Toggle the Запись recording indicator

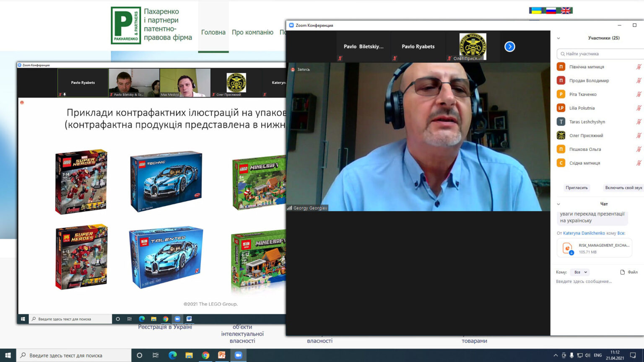point(301,70)
